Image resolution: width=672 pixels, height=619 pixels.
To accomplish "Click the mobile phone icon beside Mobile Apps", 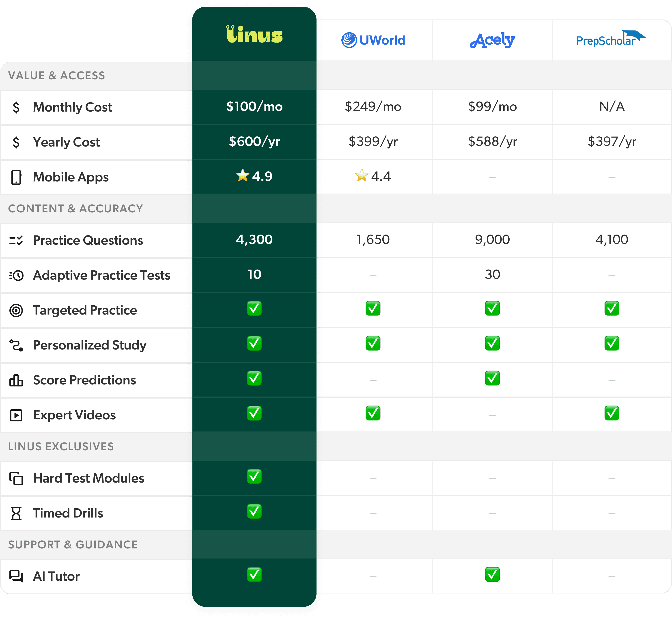I will click(x=16, y=177).
